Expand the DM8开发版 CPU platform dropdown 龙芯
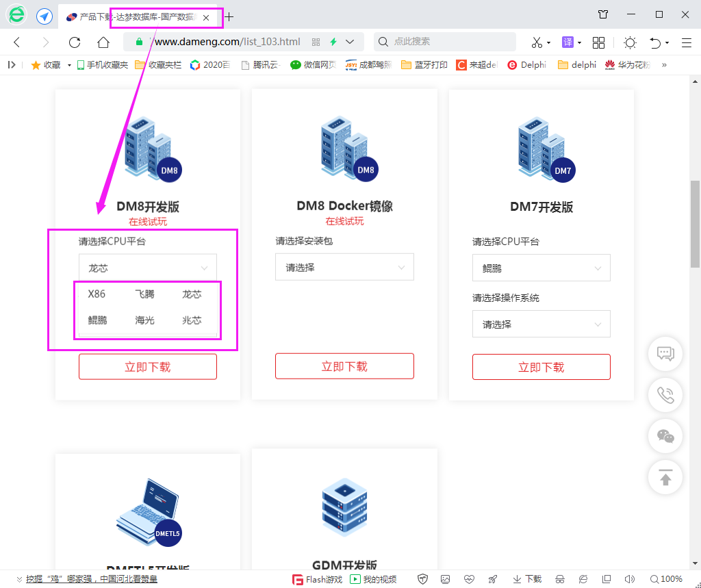Screen dimensions: 701x588 [148, 268]
